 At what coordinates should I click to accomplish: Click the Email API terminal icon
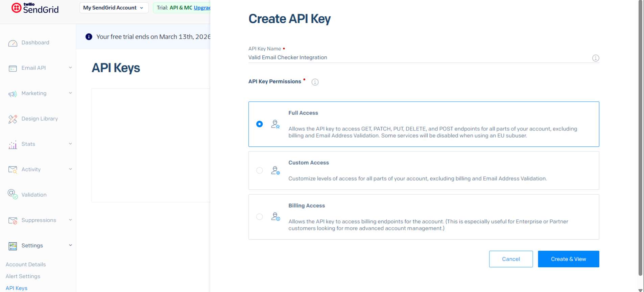click(13, 69)
